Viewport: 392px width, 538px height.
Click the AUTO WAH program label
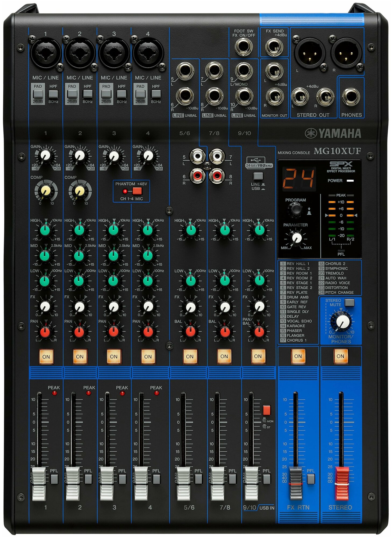(x=333, y=278)
